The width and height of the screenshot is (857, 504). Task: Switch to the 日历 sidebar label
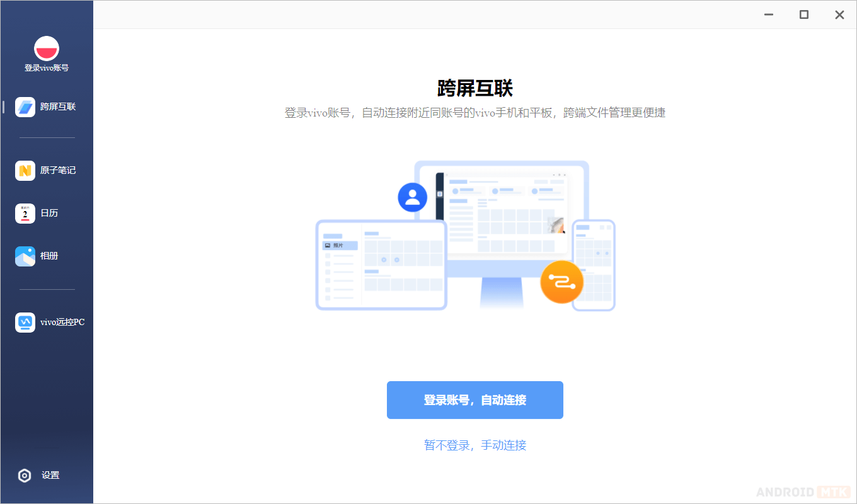click(49, 214)
